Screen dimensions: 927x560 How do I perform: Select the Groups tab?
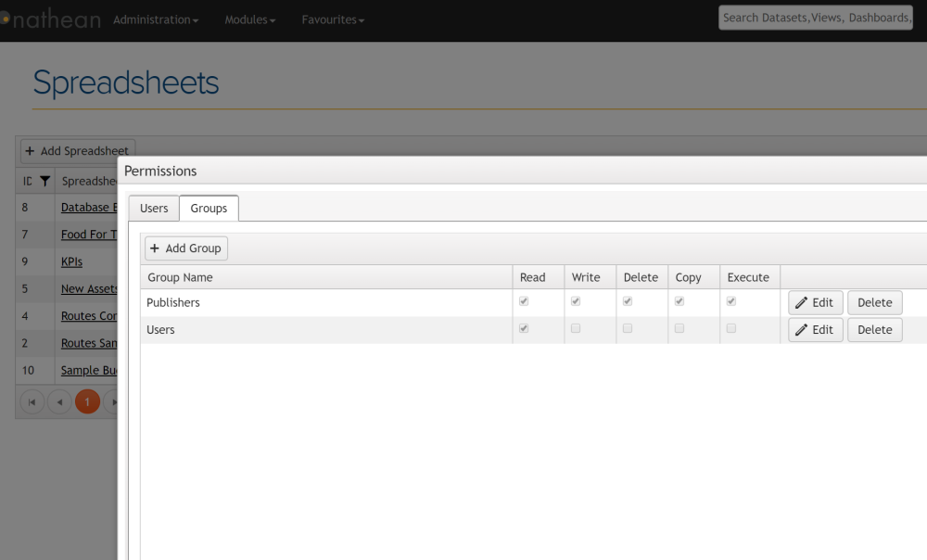tap(208, 208)
